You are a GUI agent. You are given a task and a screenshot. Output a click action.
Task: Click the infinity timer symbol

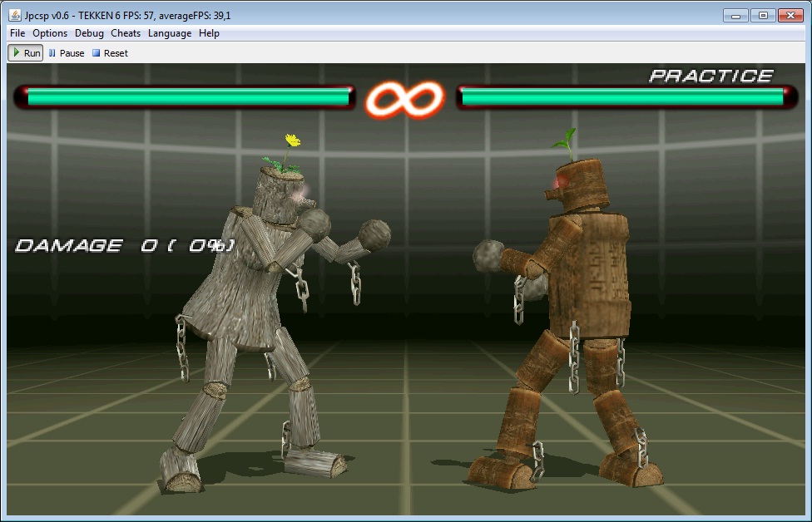pyautogui.click(x=405, y=100)
